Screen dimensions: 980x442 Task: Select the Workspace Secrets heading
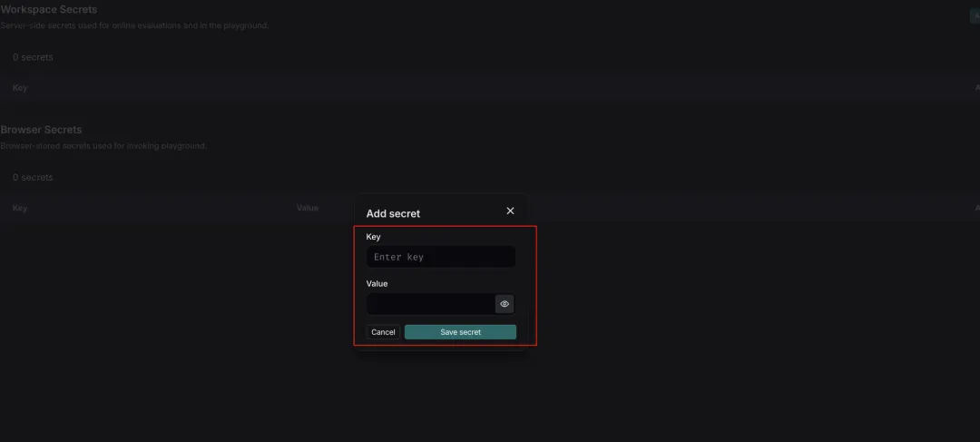tap(49, 10)
